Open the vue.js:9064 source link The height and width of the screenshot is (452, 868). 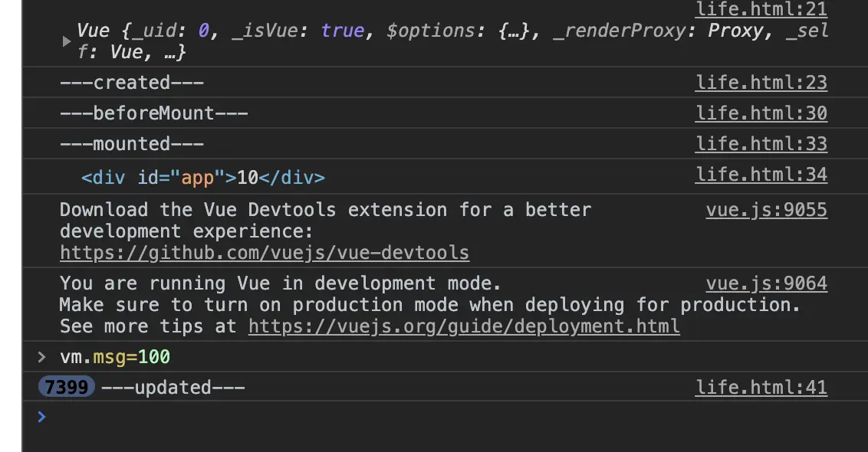pyautogui.click(x=766, y=283)
